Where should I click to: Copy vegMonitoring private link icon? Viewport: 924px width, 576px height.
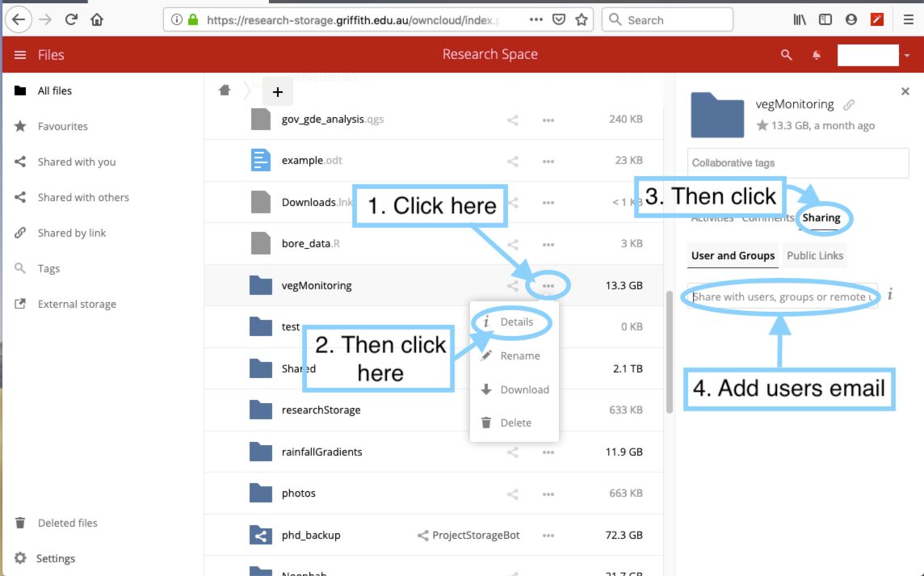849,105
